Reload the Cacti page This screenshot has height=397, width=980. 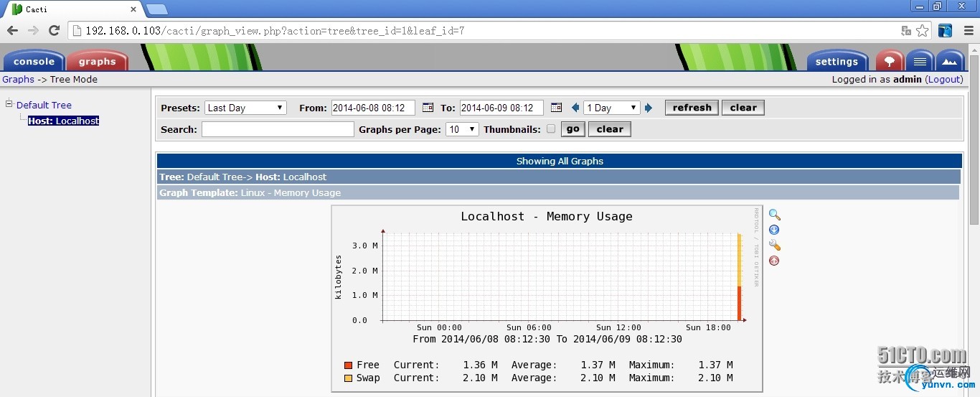coord(54,30)
